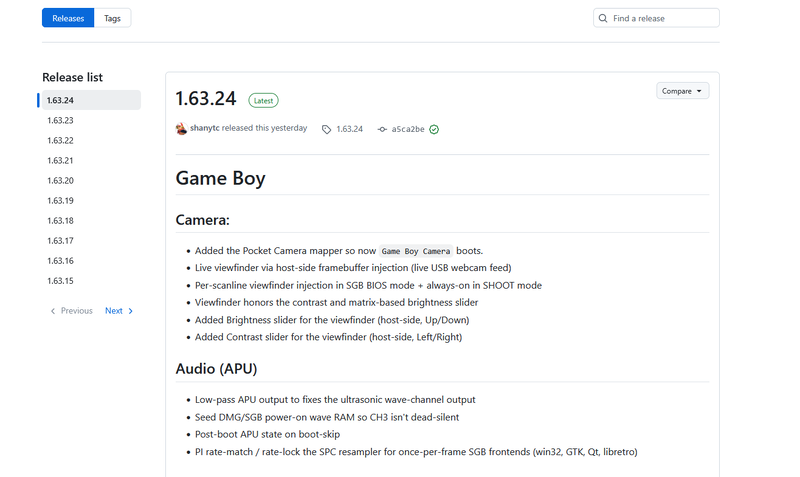800x477 pixels.
Task: Focus the Find a release search field
Action: (656, 18)
